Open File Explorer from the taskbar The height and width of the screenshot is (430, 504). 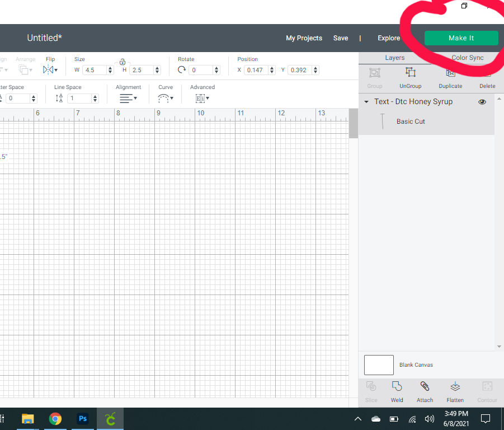pyautogui.click(x=27, y=419)
